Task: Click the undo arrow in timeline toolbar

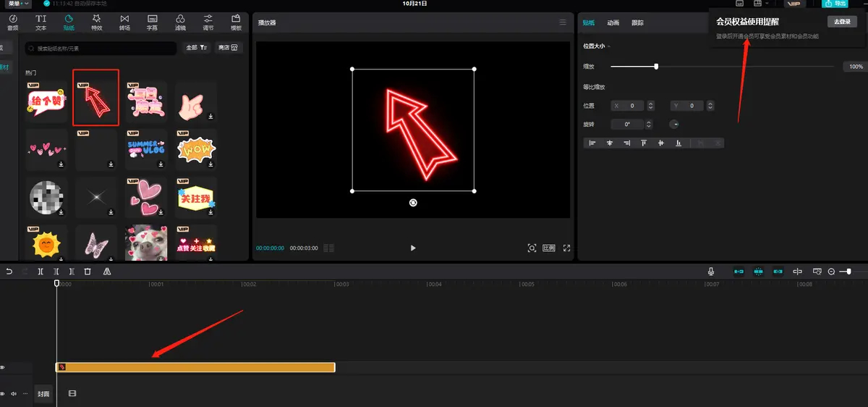Action: coord(9,272)
